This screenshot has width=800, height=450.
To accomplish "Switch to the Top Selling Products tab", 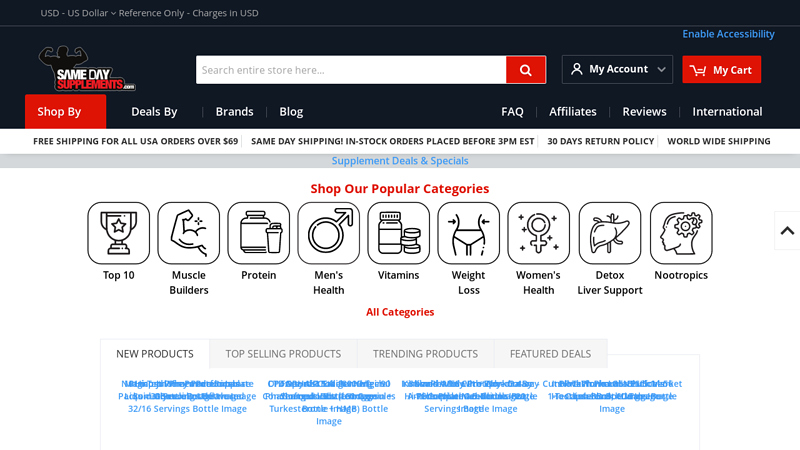I will point(283,354).
